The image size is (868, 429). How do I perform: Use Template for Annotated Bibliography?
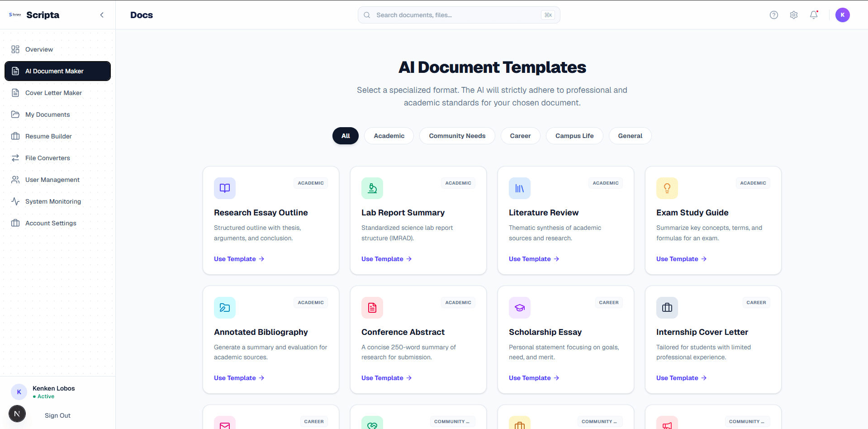pyautogui.click(x=239, y=378)
